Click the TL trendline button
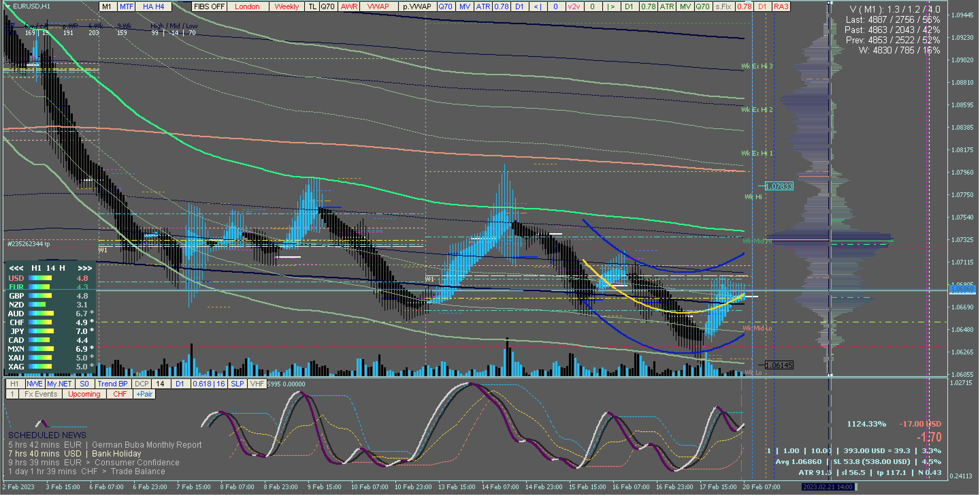This screenshot has width=980, height=495. click(x=312, y=6)
